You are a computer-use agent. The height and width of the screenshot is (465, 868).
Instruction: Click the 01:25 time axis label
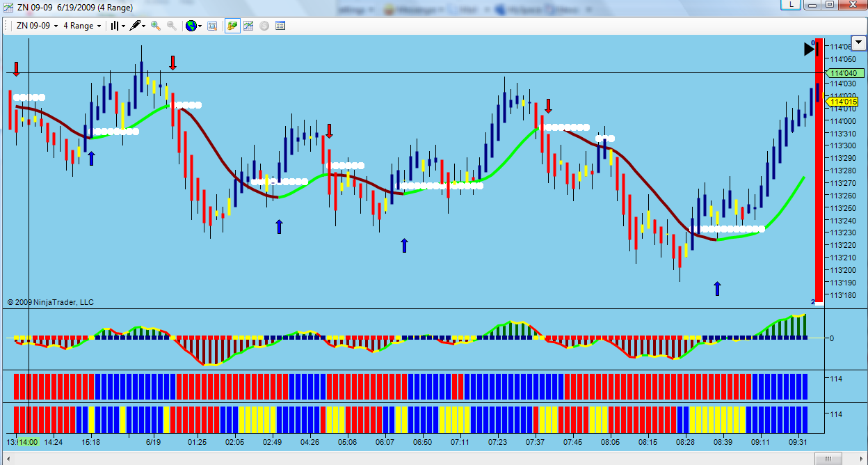click(x=197, y=442)
